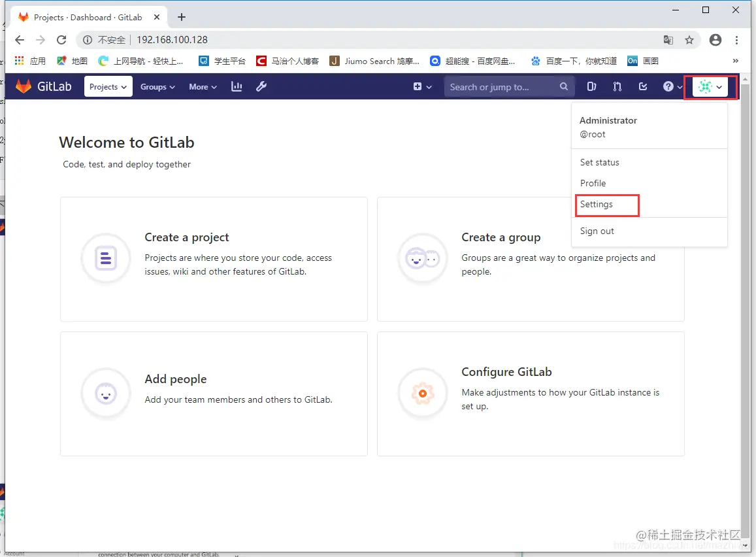Open the Add people card
Screen dimensions: 756x557
[214, 394]
